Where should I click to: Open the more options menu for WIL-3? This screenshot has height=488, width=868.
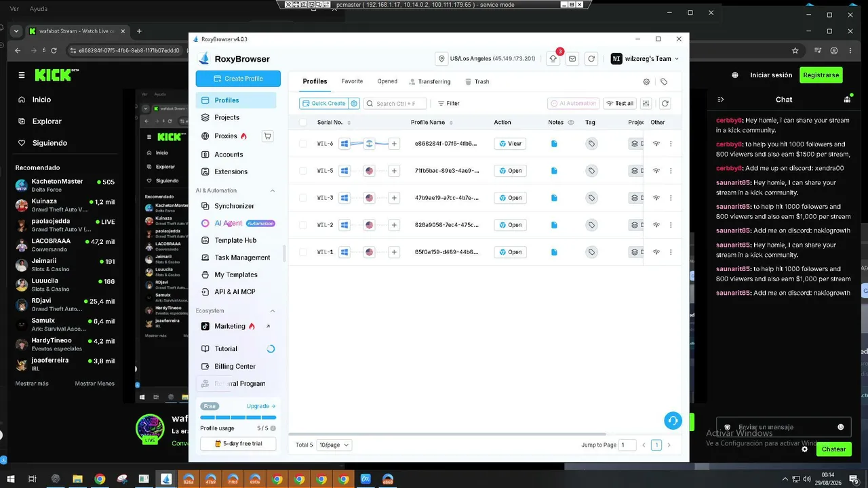pyautogui.click(x=671, y=198)
